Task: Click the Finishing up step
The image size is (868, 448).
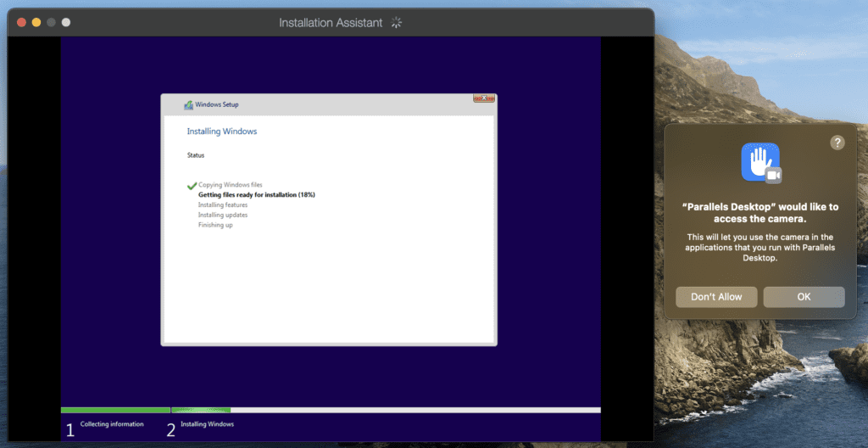Action: point(215,225)
